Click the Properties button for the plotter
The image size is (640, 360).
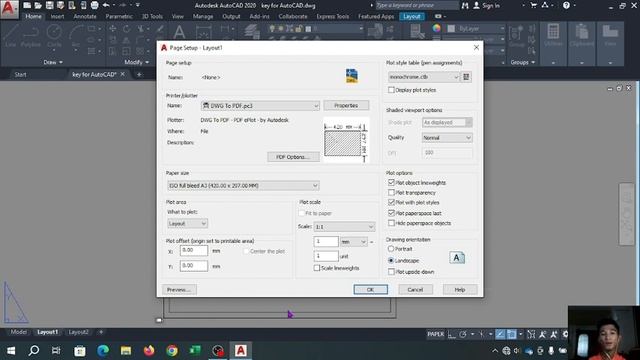point(346,105)
